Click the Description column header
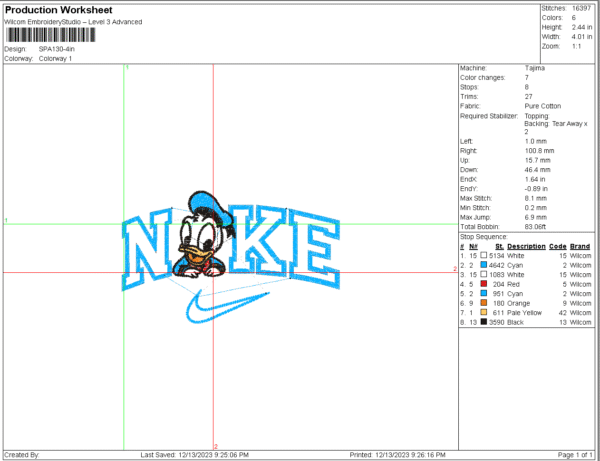Image resolution: width=600 pixels, height=461 pixels. pos(526,246)
